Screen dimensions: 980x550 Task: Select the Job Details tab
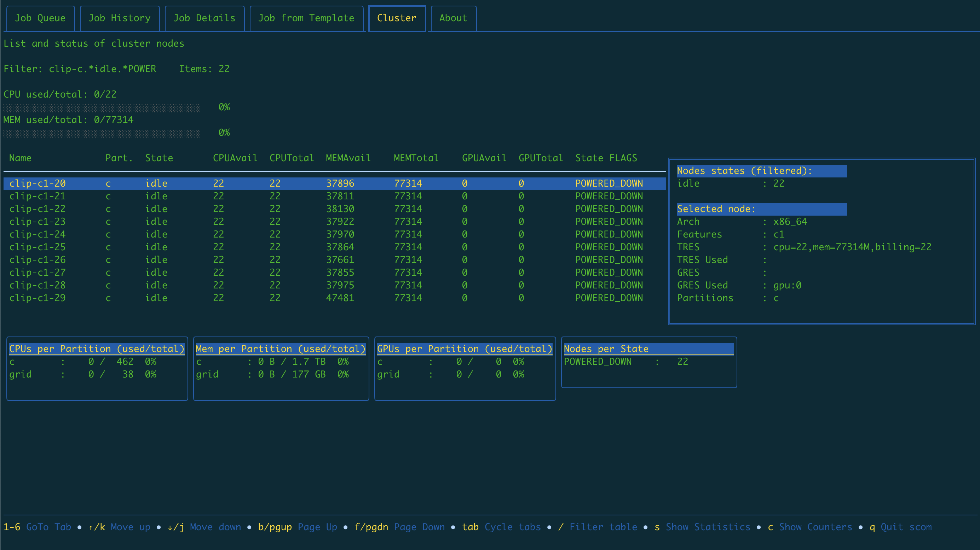coord(204,18)
